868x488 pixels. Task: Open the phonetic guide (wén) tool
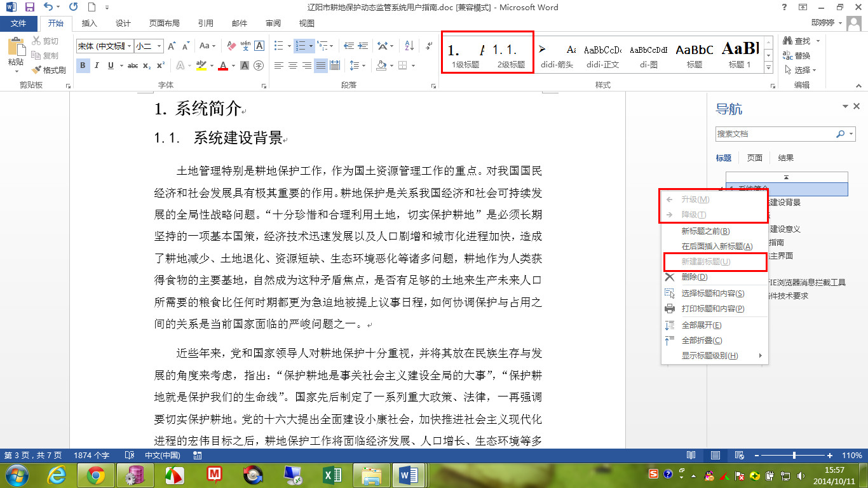pyautogui.click(x=245, y=46)
